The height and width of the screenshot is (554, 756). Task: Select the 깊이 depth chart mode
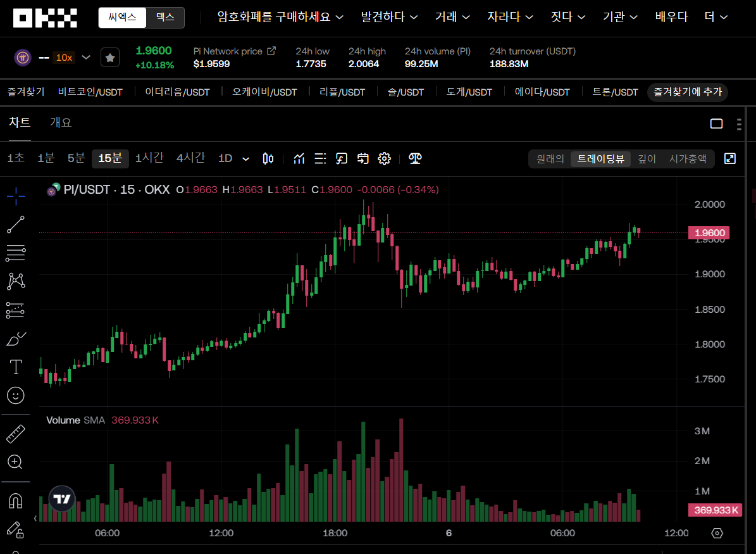(647, 159)
